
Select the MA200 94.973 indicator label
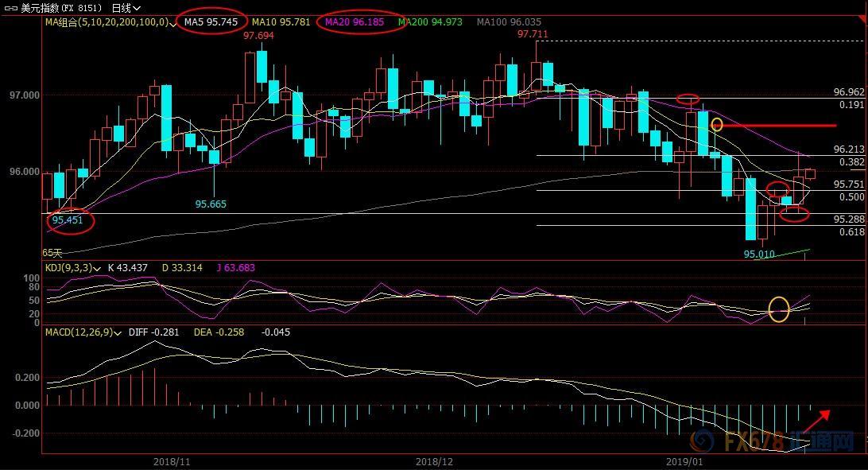pyautogui.click(x=429, y=22)
